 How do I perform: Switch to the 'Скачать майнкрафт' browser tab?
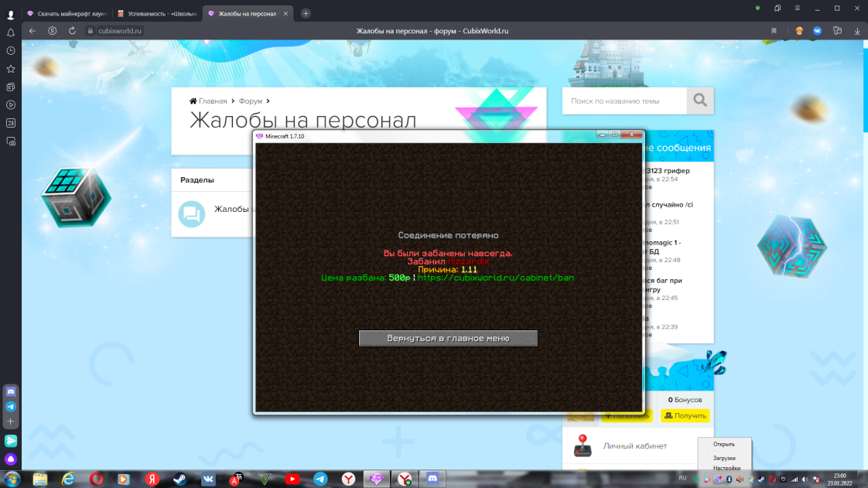tap(66, 13)
